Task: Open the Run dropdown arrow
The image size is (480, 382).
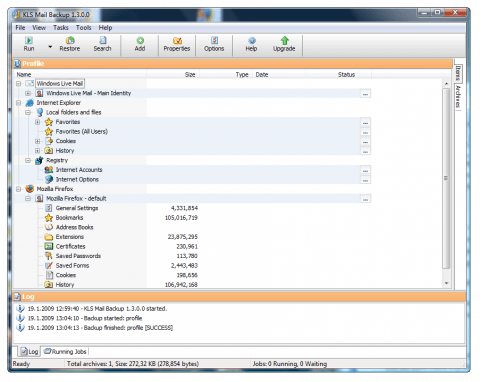Action: click(50, 47)
